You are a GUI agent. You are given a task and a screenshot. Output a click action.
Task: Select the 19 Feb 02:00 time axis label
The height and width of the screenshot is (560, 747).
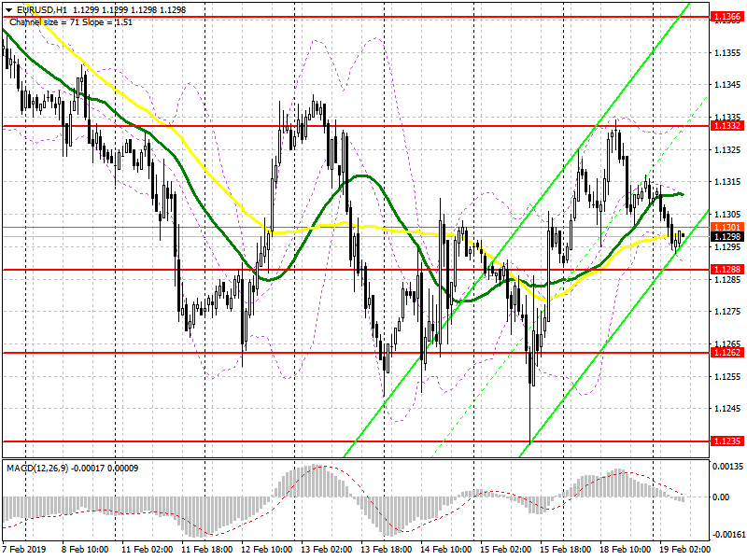[684, 549]
